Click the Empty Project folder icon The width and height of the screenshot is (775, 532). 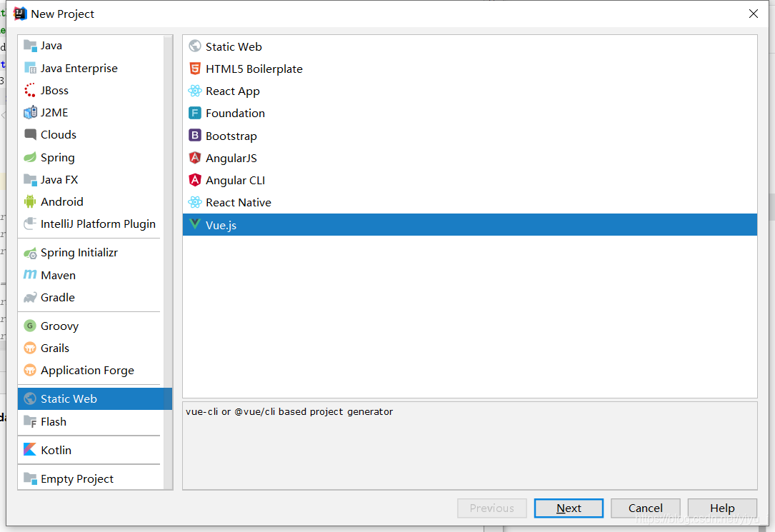coord(30,478)
